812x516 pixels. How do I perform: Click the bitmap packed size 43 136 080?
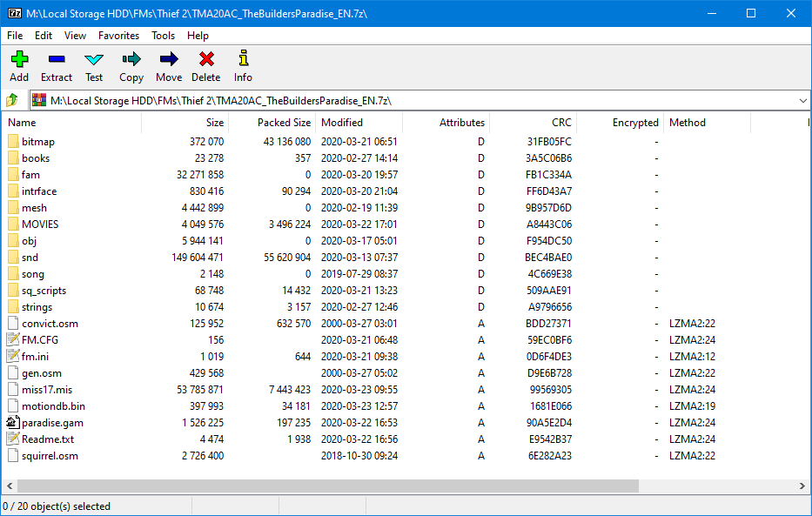coord(287,141)
